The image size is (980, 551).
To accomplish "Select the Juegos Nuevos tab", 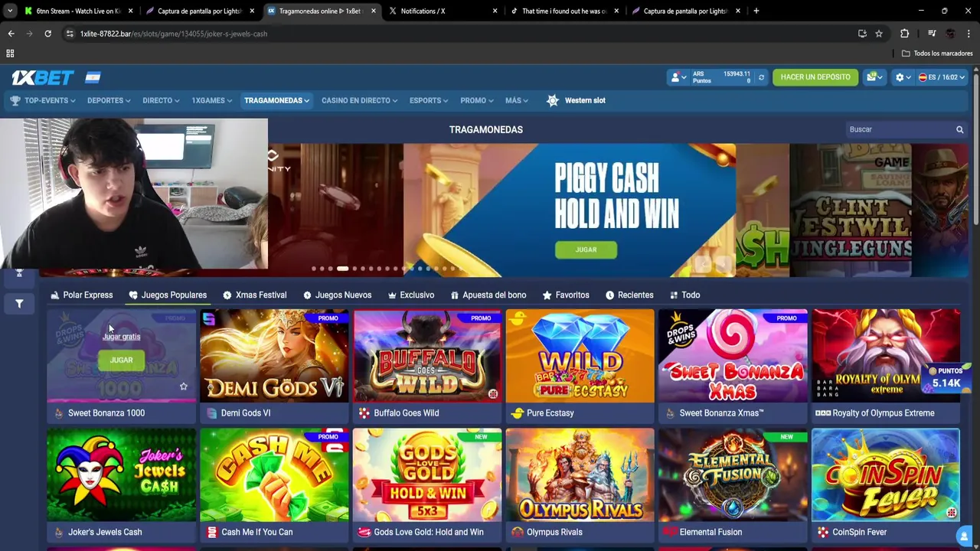I will 337,295.
